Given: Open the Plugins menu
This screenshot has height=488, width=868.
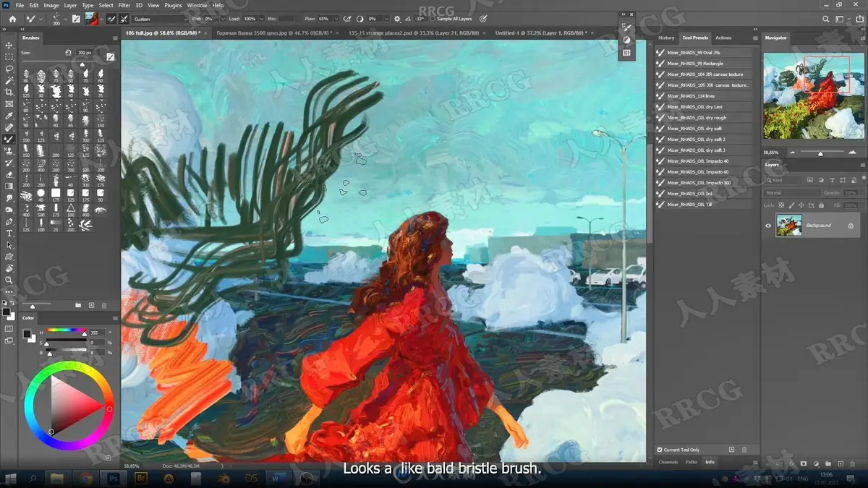Looking at the screenshot, I should [173, 5].
